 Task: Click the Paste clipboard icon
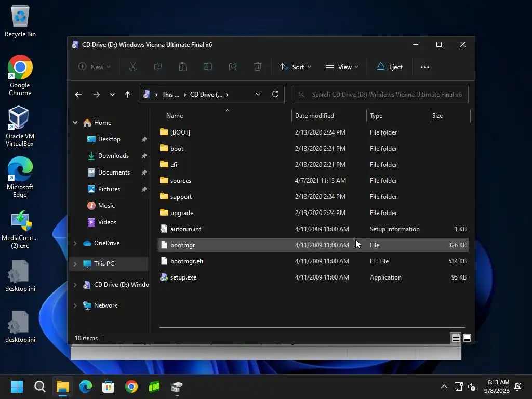click(x=182, y=67)
